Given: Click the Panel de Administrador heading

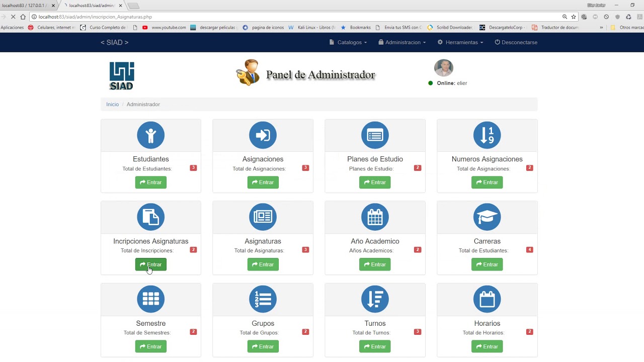Looking at the screenshot, I should click(320, 74).
